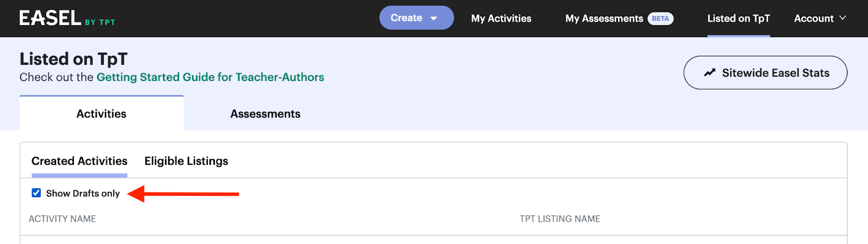Click the BETA badge beside My Assessments

click(660, 18)
